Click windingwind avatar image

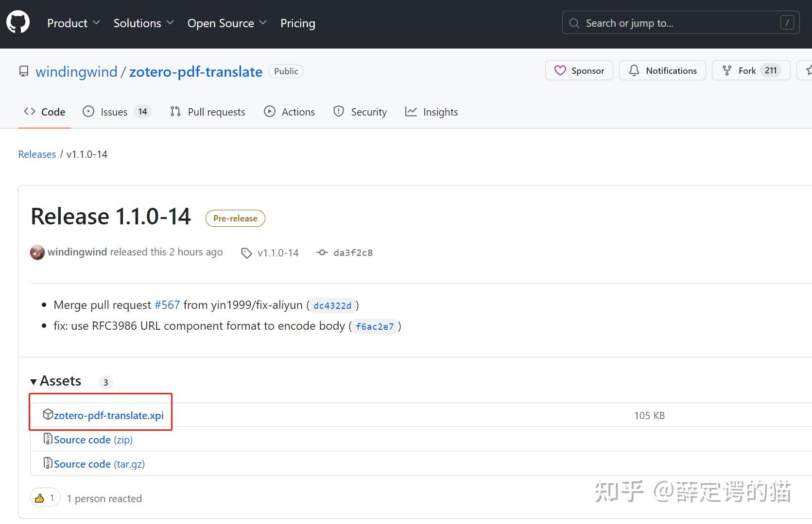click(x=37, y=253)
